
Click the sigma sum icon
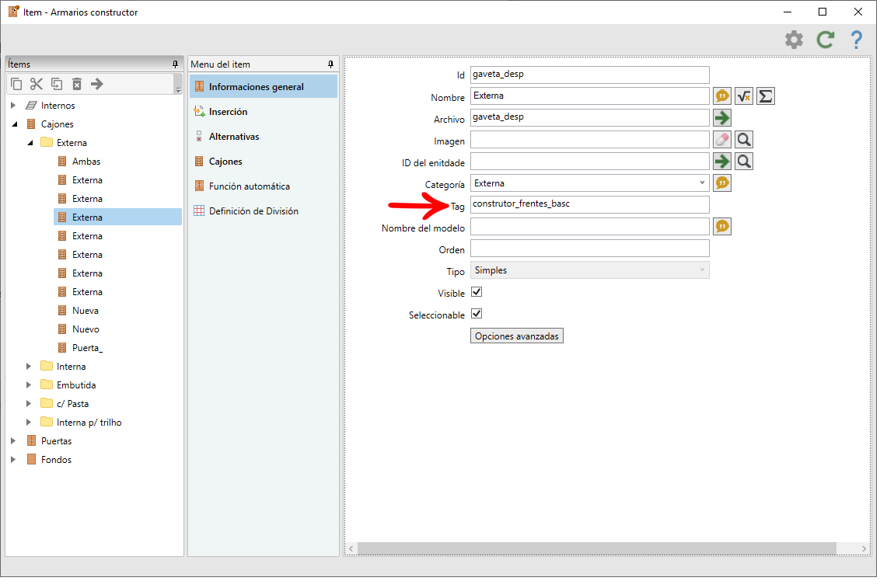tap(766, 96)
